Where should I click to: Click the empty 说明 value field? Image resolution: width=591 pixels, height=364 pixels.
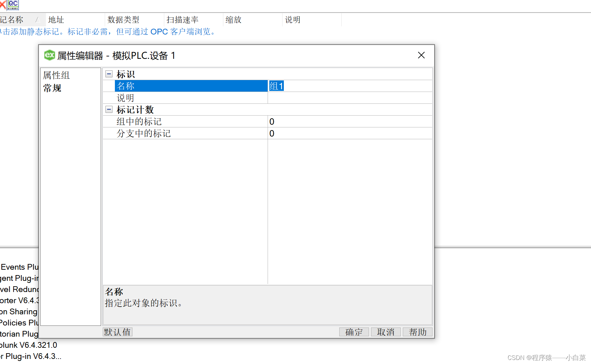point(350,98)
